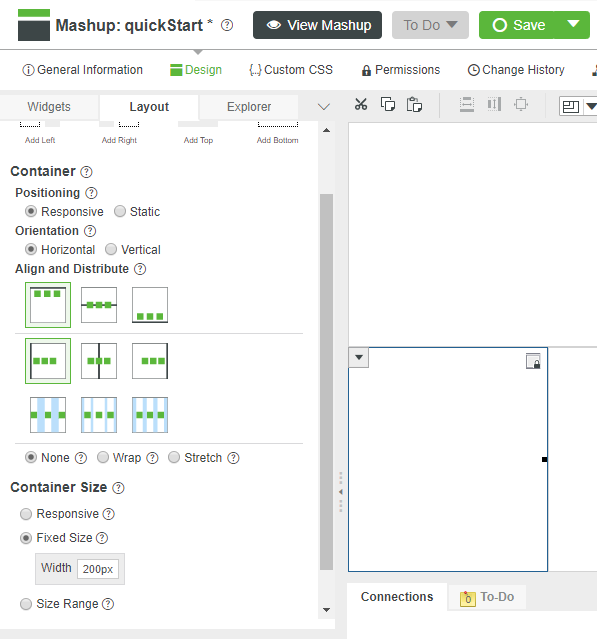Open the Connections tab
Image resolution: width=597 pixels, height=639 pixels.
[397, 597]
